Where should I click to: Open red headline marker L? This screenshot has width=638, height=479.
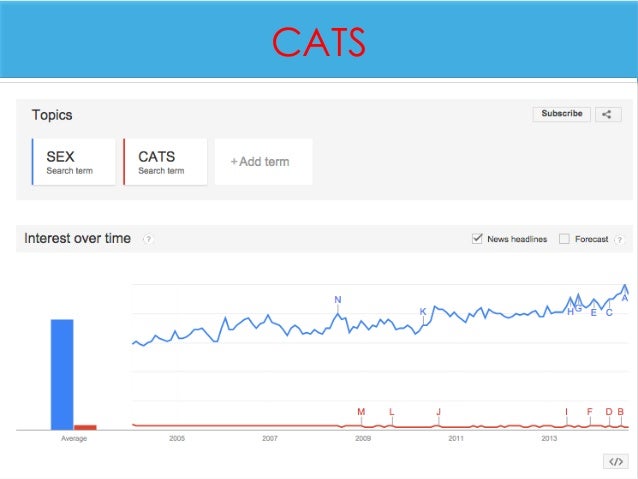[391, 412]
